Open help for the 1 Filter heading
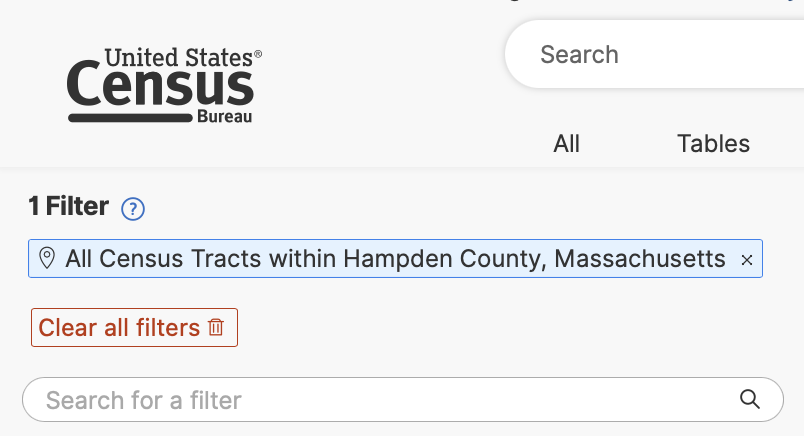This screenshot has height=436, width=804. pyautogui.click(x=133, y=209)
